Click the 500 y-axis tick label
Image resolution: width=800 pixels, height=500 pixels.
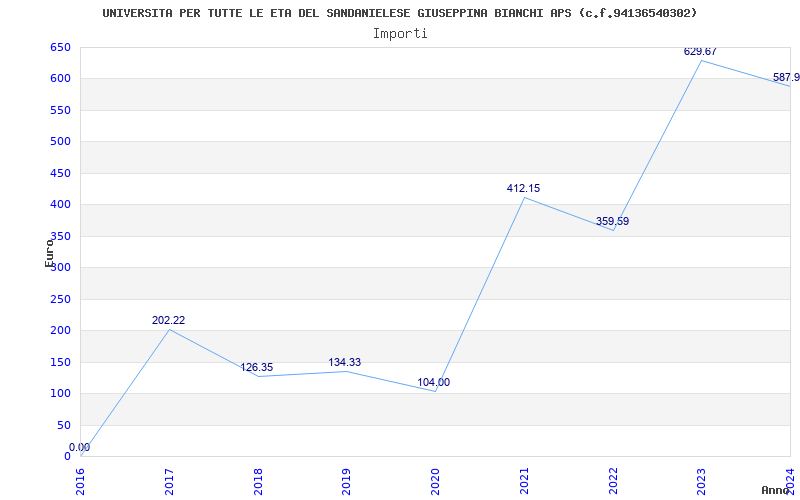coord(60,141)
